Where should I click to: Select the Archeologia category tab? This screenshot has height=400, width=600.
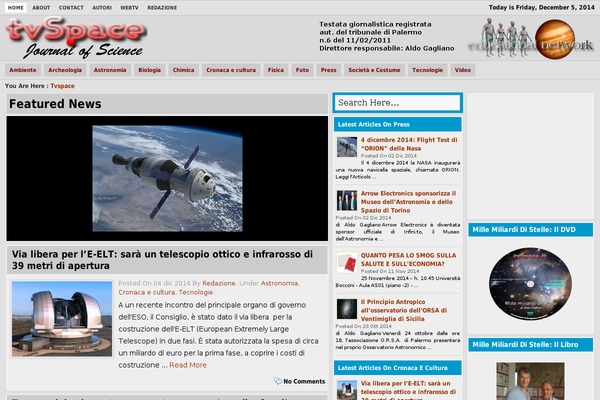click(x=65, y=70)
